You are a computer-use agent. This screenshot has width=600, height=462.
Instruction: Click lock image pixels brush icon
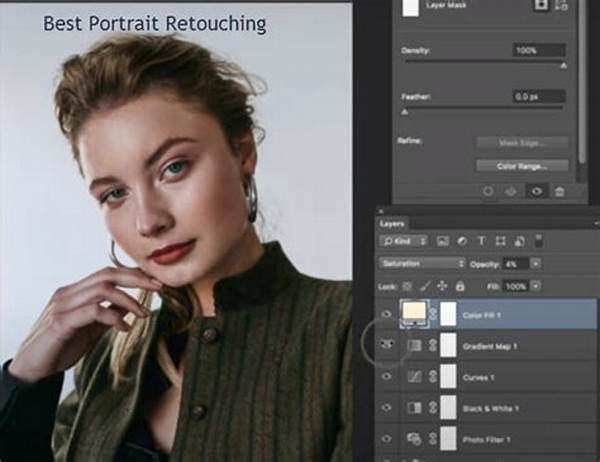point(425,286)
